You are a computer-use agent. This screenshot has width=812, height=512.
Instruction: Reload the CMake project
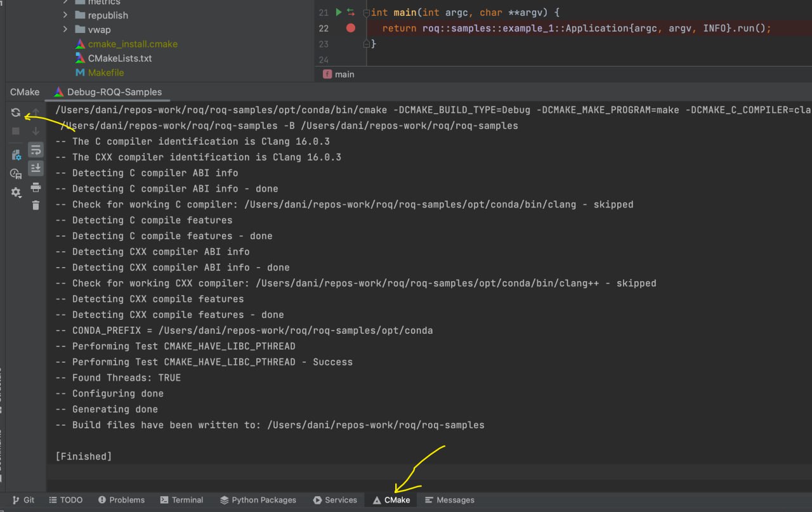(16, 113)
